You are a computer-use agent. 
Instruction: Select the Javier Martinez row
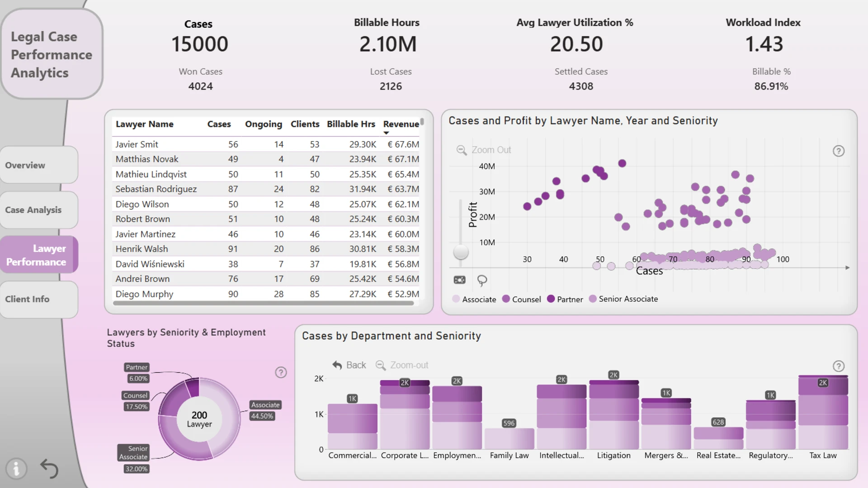coord(266,234)
